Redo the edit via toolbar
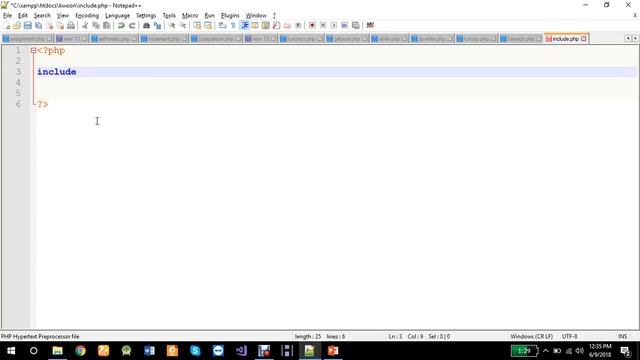 pos(132,25)
